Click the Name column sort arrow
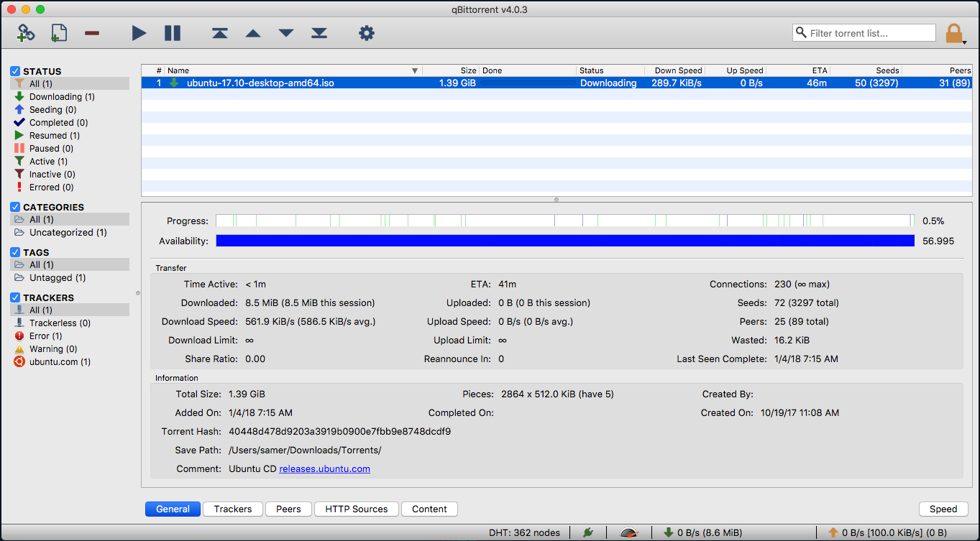This screenshot has height=541, width=980. tap(415, 70)
